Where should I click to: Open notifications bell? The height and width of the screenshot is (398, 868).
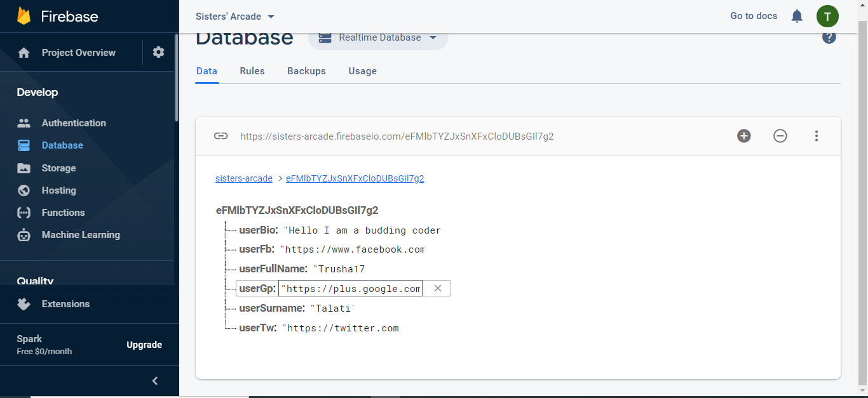(797, 16)
